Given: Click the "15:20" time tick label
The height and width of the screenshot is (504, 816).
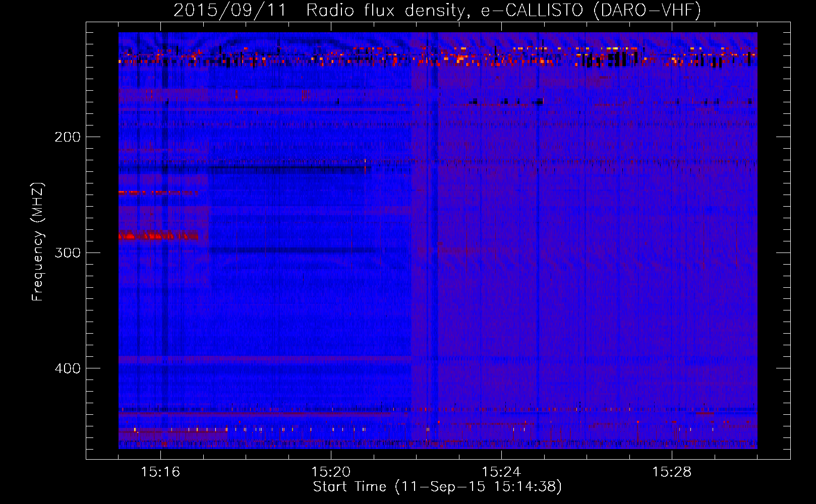Looking at the screenshot, I should pos(331,472).
